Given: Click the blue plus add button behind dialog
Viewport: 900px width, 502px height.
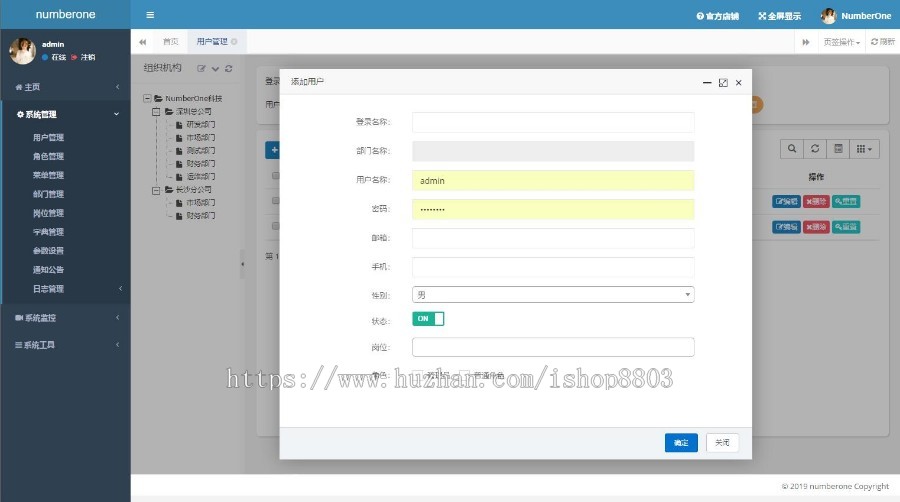Looking at the screenshot, I should tap(273, 150).
